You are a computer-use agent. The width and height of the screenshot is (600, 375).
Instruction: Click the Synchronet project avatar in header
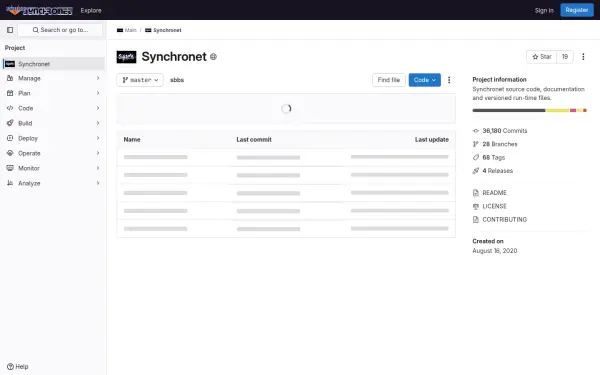tap(126, 57)
